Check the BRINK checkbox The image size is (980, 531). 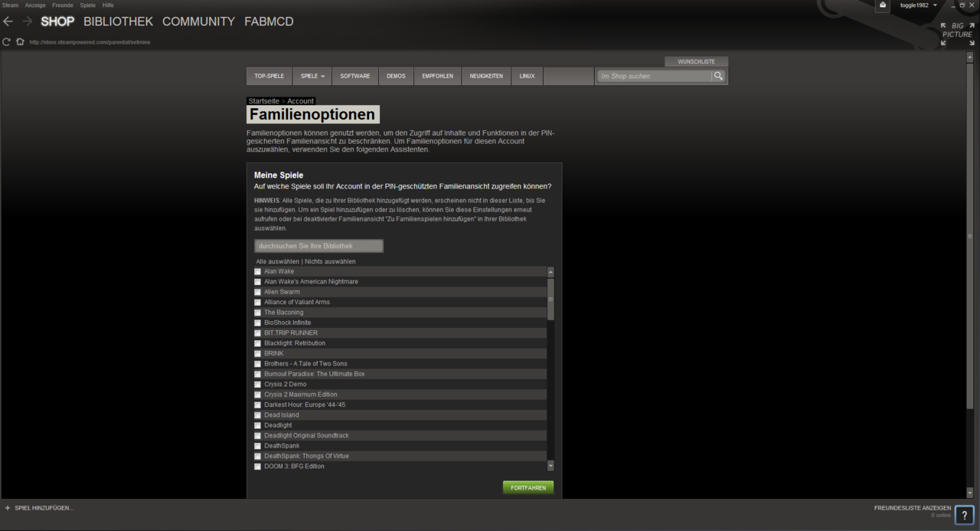[x=258, y=353]
